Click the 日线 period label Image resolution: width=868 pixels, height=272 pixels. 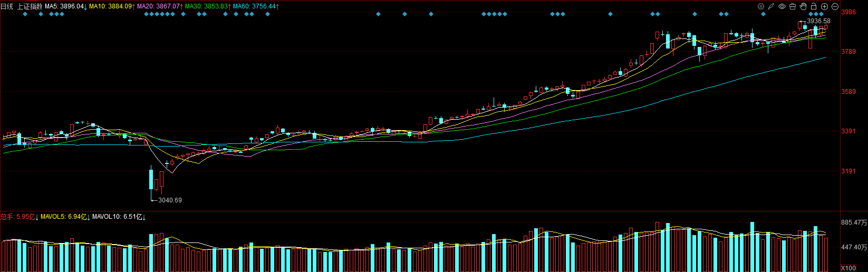(x=7, y=6)
